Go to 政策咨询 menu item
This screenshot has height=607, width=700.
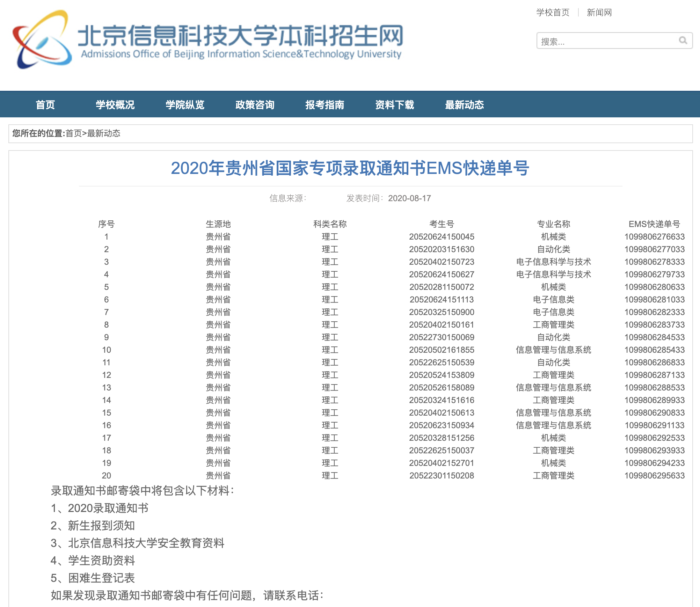click(255, 104)
